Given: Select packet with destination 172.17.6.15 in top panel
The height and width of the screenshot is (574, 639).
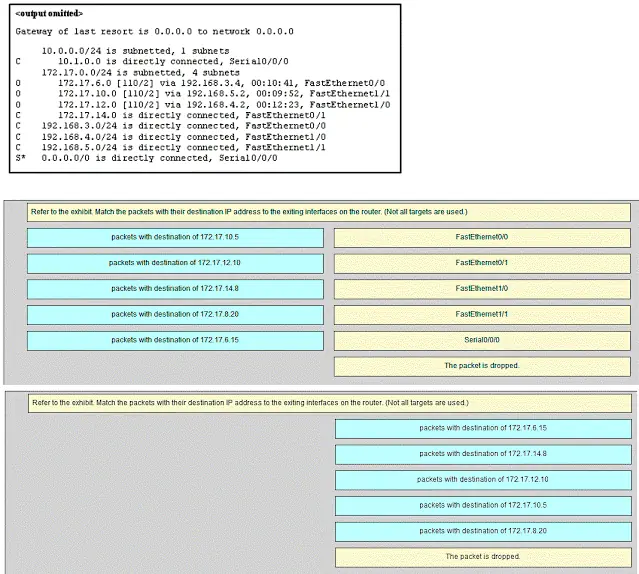Looking at the screenshot, I should tap(175, 340).
